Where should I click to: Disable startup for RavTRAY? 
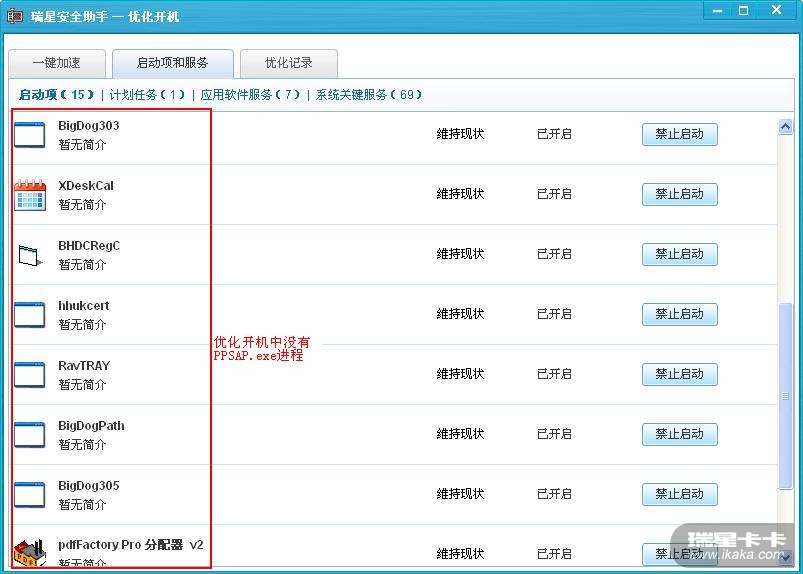tap(680, 374)
